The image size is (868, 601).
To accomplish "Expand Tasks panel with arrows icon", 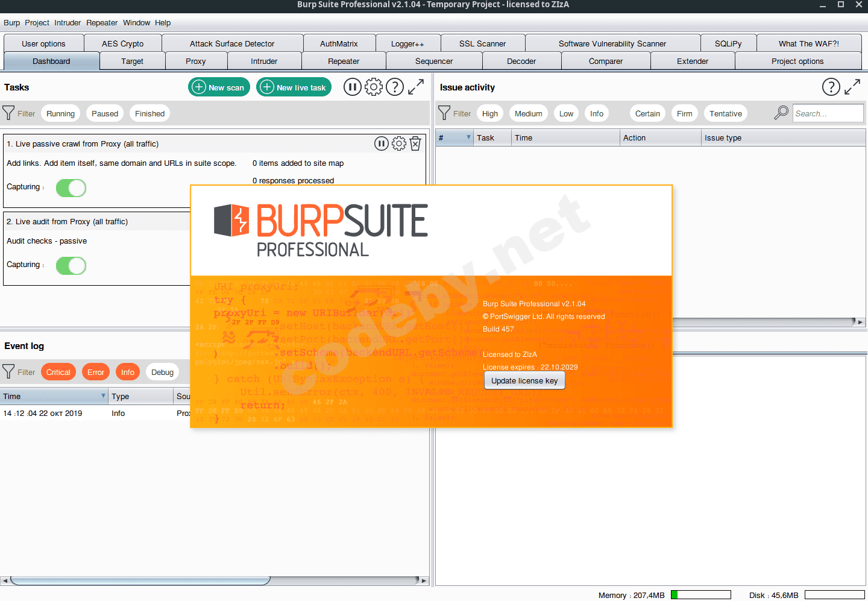I will click(x=416, y=87).
